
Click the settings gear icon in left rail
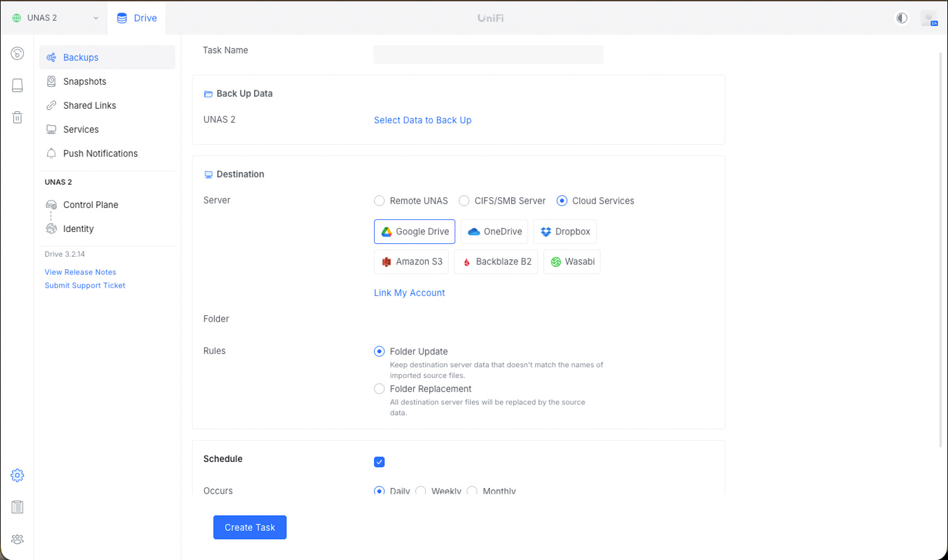pyautogui.click(x=17, y=475)
